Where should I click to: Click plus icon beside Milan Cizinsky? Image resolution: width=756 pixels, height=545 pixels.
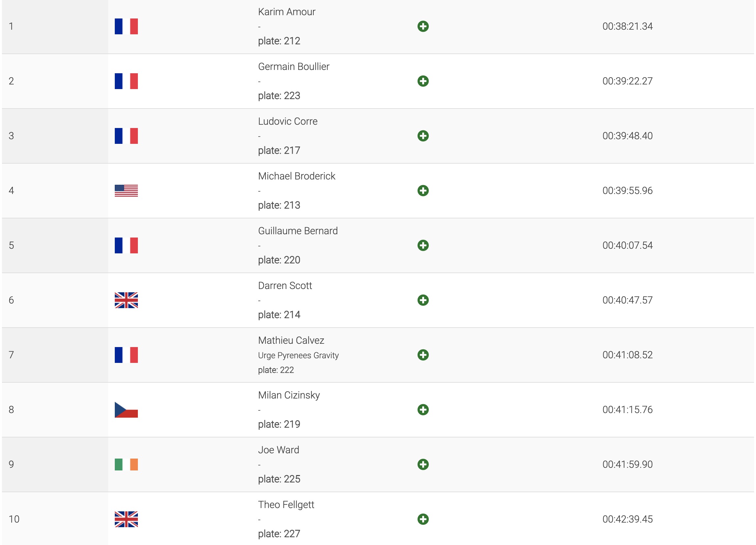[423, 409]
